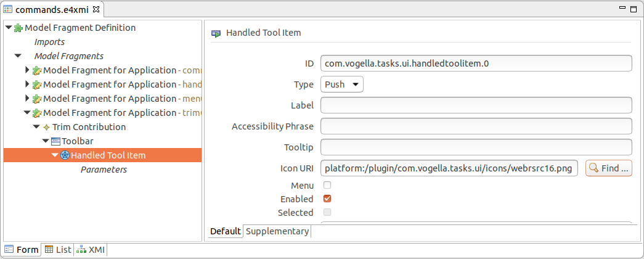This screenshot has height=259, width=644.
Task: Close the commands.e4xmi editor tab
Action: pyautogui.click(x=96, y=9)
